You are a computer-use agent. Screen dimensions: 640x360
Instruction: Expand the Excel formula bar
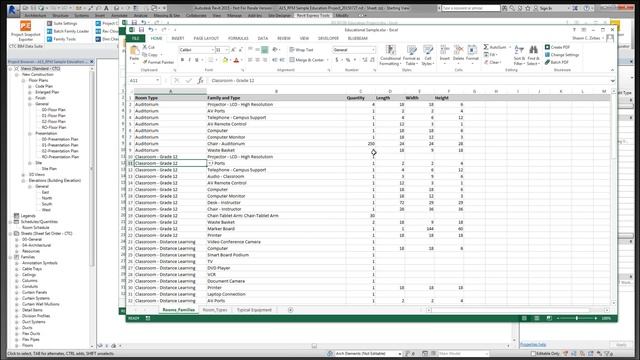612,81
